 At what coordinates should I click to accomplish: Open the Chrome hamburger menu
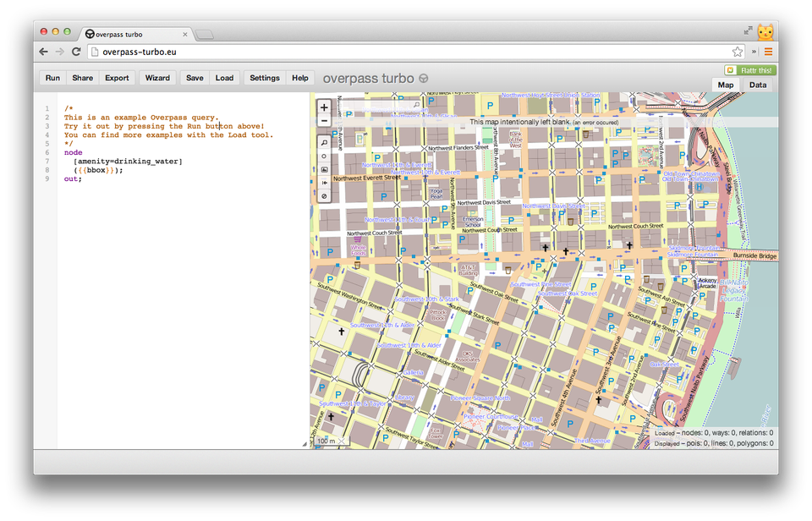point(769,52)
